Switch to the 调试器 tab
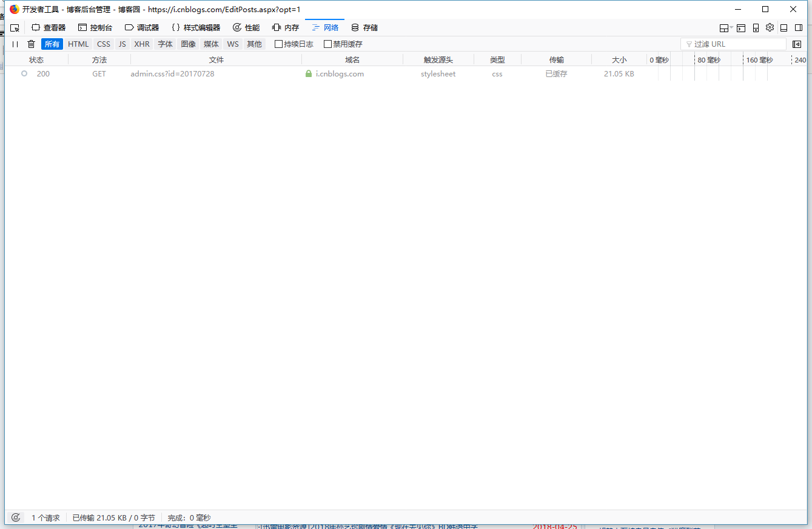This screenshot has width=812, height=529. tap(142, 28)
